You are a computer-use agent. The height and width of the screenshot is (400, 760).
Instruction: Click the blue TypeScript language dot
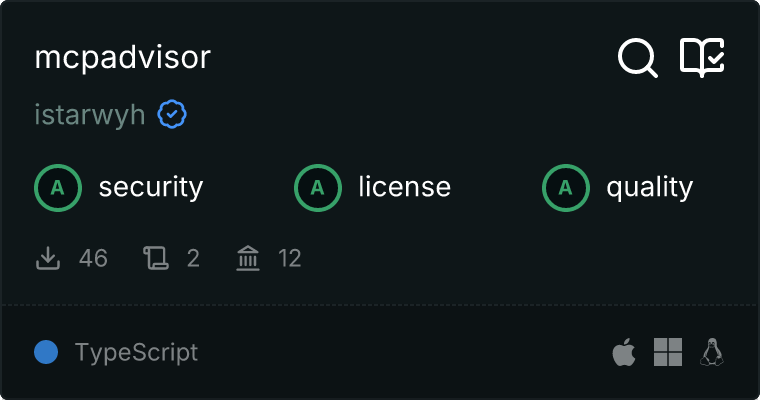click(45, 352)
